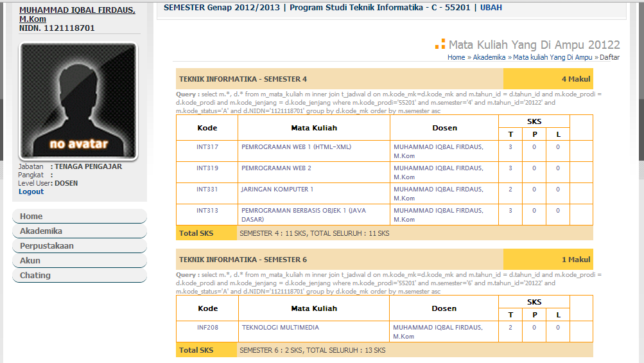Click the Teknologi Multimedia course name
This screenshot has width=644, height=363.
tap(280, 328)
